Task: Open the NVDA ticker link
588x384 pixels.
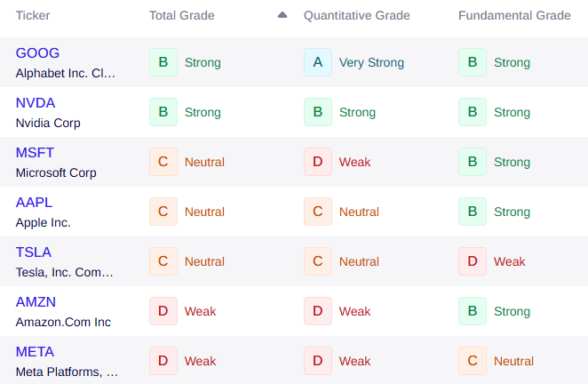Action: tap(36, 103)
